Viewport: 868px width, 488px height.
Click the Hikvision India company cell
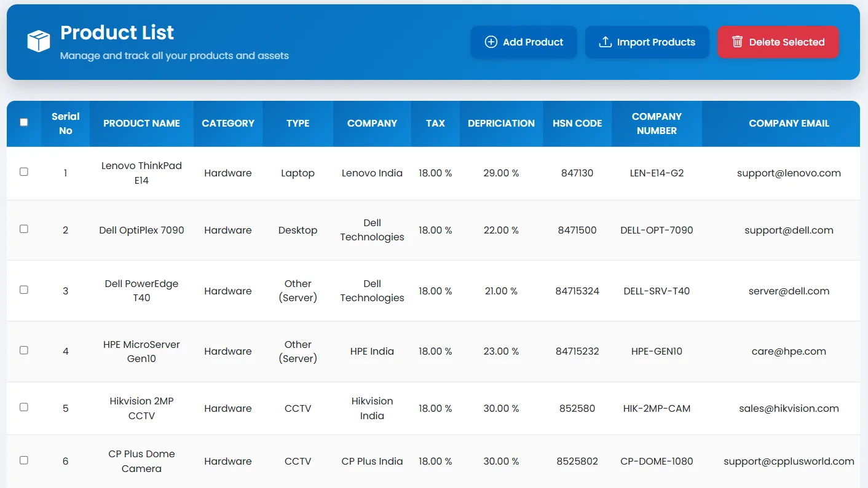(372, 408)
